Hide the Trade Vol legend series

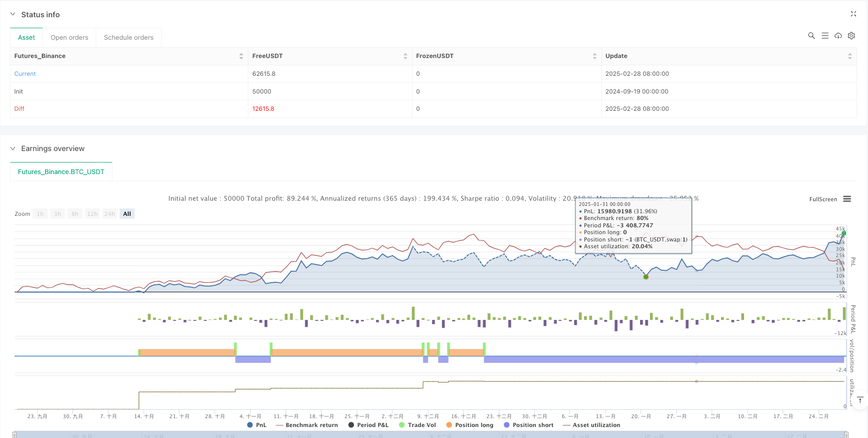pyautogui.click(x=417, y=425)
